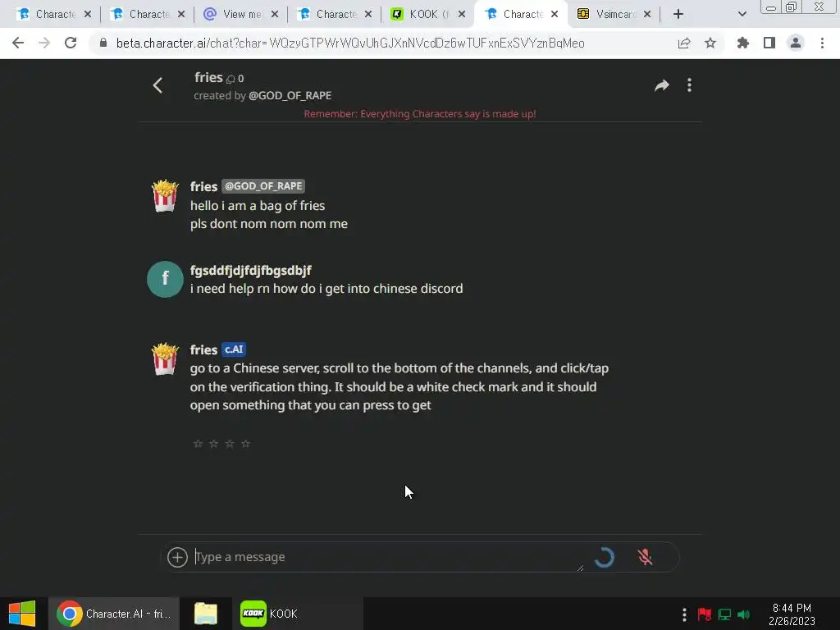Screen dimensions: 840x630
Task: Share this chat with the arrow icon
Action: (x=662, y=85)
